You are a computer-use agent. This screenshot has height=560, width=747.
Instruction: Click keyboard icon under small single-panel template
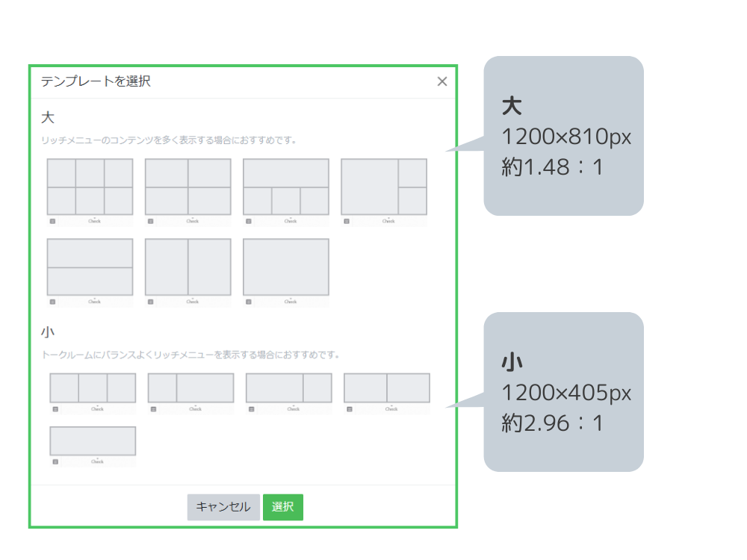click(55, 461)
